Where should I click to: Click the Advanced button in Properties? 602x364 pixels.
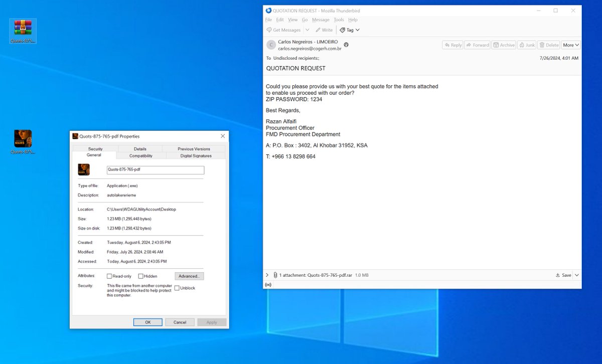[189, 276]
